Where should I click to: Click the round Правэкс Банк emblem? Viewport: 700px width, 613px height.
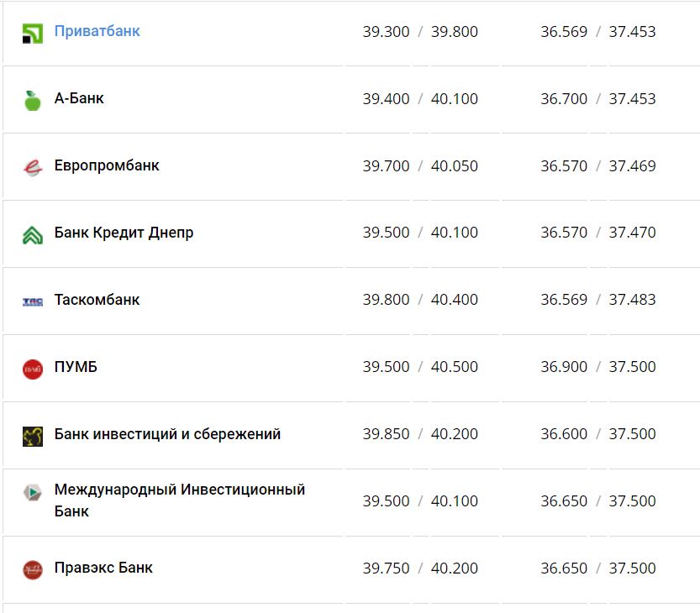(x=31, y=568)
